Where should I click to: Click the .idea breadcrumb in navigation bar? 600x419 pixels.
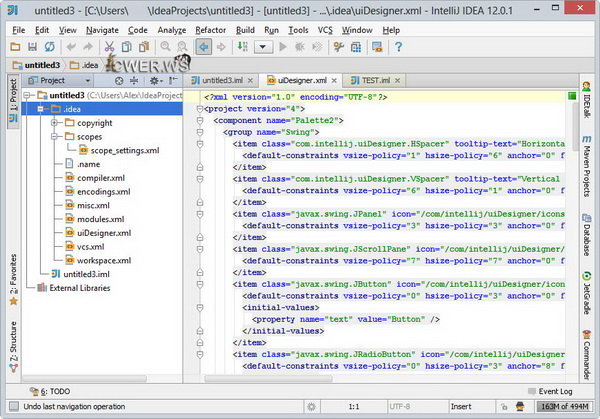point(84,65)
